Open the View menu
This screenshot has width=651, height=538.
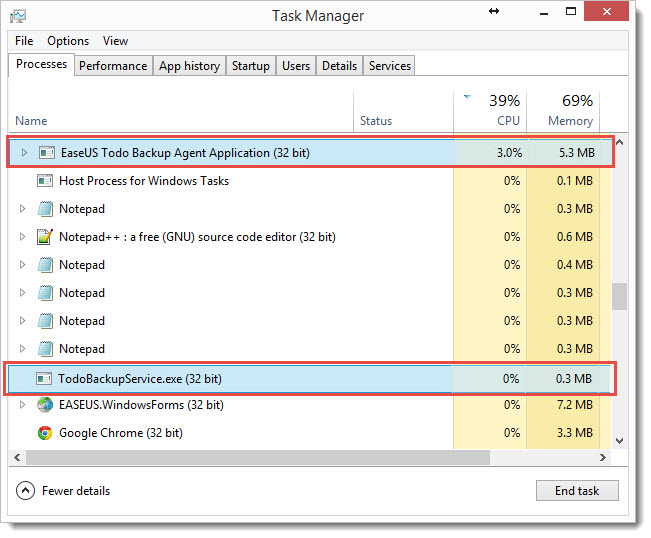coord(115,41)
